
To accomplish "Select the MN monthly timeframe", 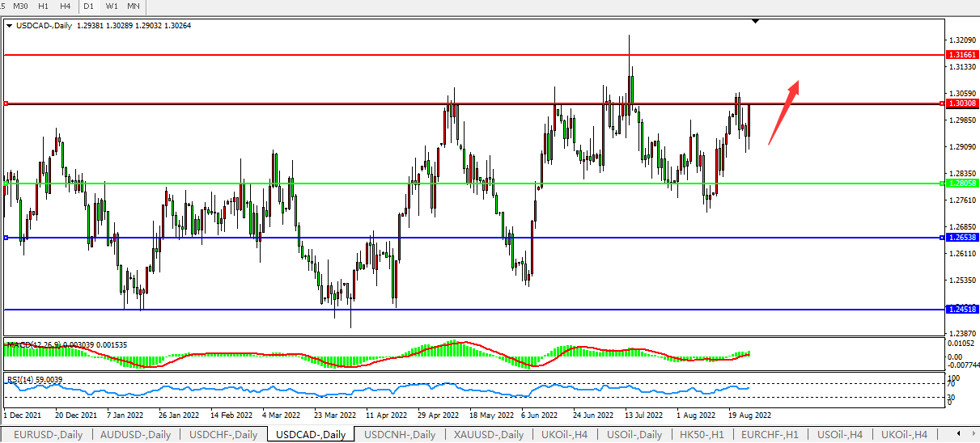I will pos(134,6).
